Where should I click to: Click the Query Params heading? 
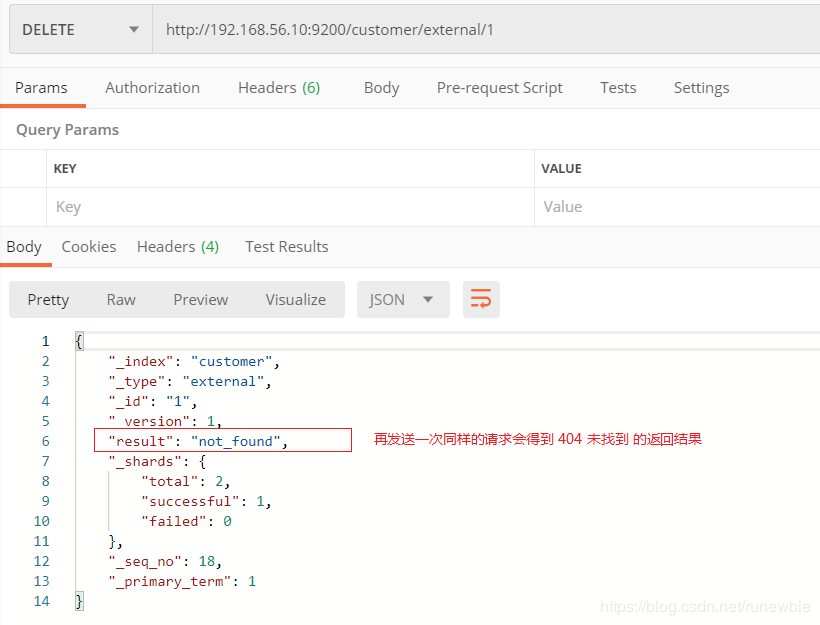(67, 130)
